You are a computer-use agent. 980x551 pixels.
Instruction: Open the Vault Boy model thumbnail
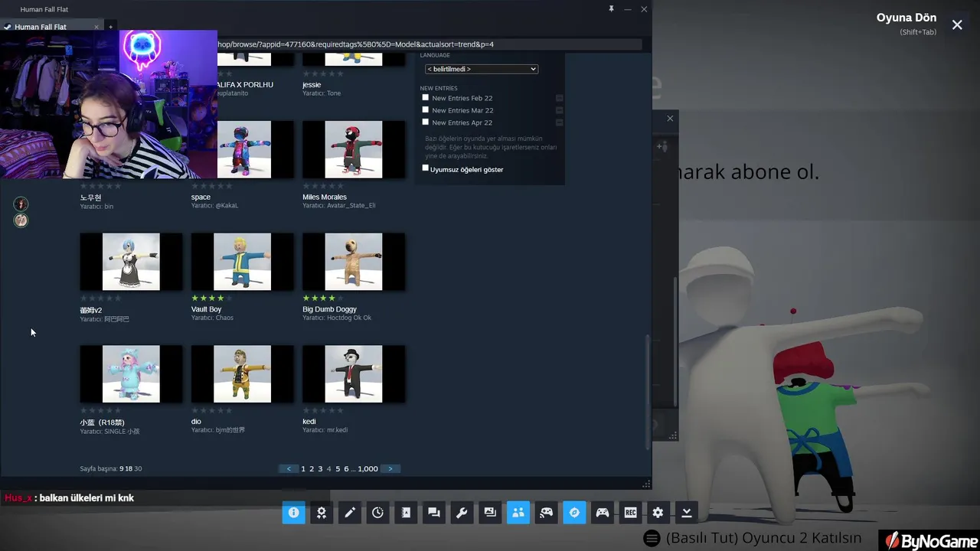pos(242,262)
